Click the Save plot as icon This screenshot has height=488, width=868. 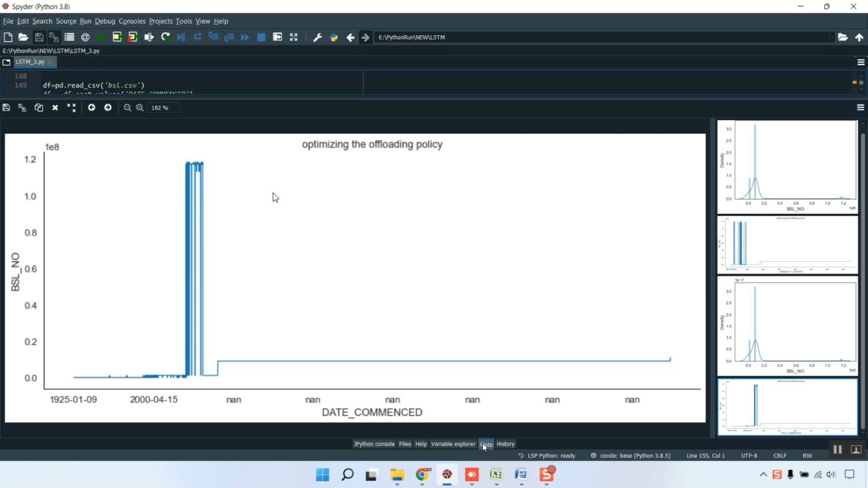click(x=6, y=108)
